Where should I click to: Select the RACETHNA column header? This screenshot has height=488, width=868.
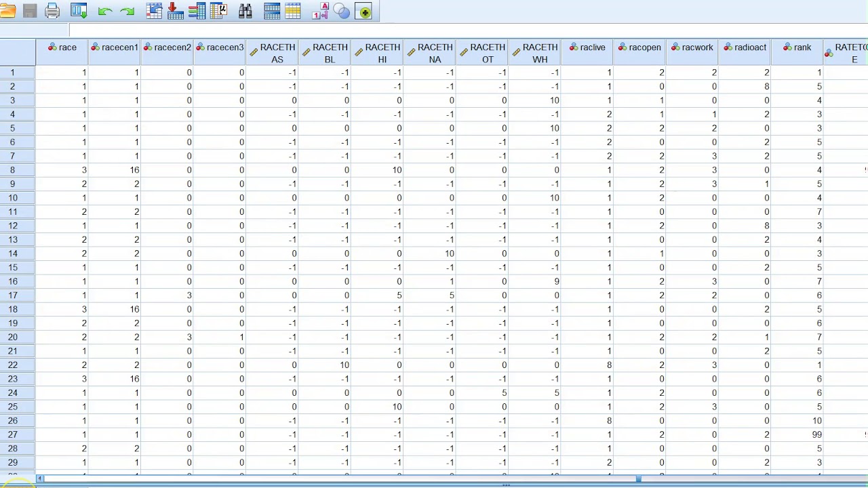(x=429, y=53)
